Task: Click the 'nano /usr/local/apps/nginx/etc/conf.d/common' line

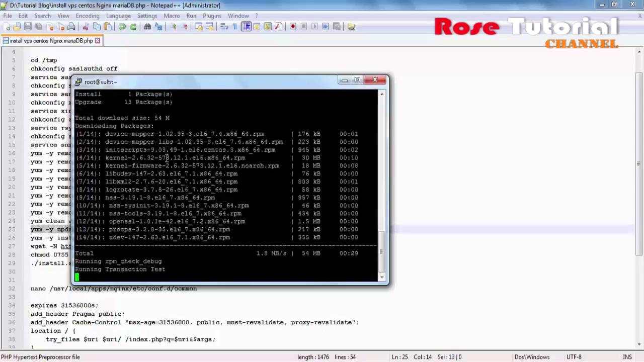Action: pos(114,289)
